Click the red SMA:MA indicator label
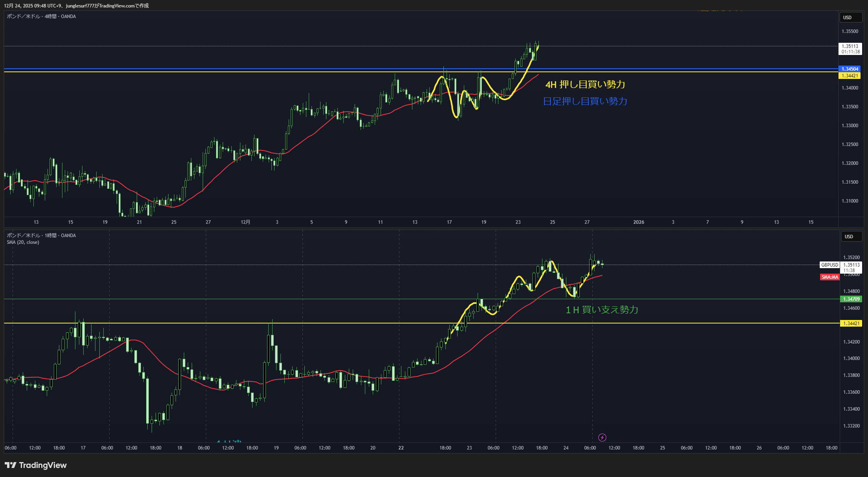The height and width of the screenshot is (477, 868). pyautogui.click(x=830, y=277)
